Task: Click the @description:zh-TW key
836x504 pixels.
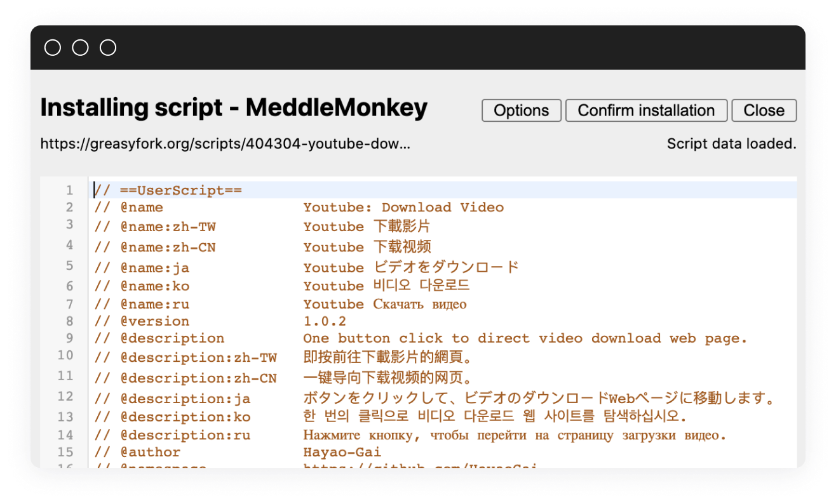Action: point(199,358)
